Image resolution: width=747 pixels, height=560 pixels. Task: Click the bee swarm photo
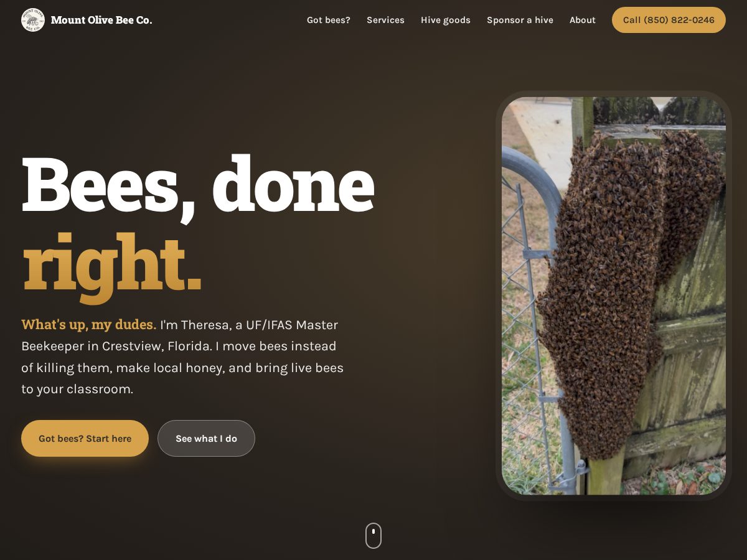click(614, 296)
